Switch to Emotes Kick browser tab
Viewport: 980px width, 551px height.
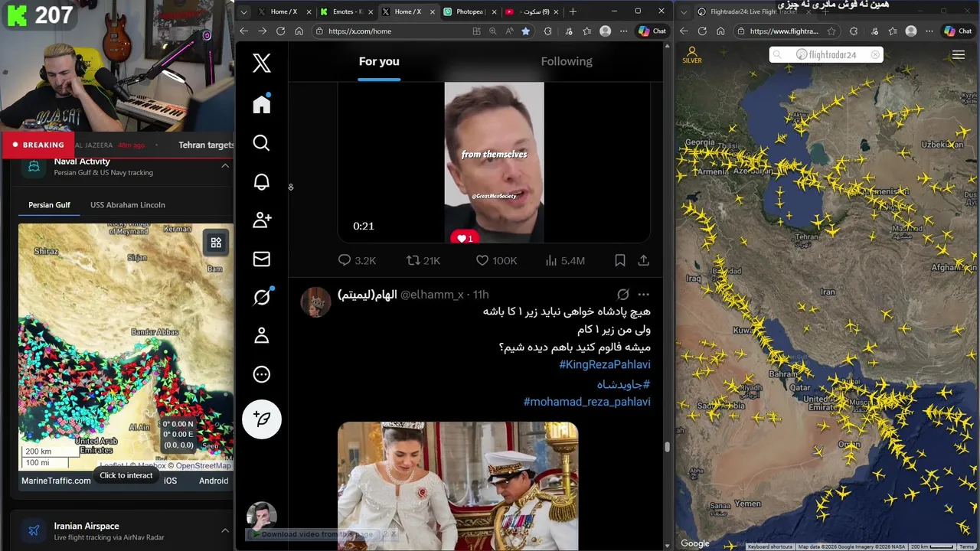point(346,12)
